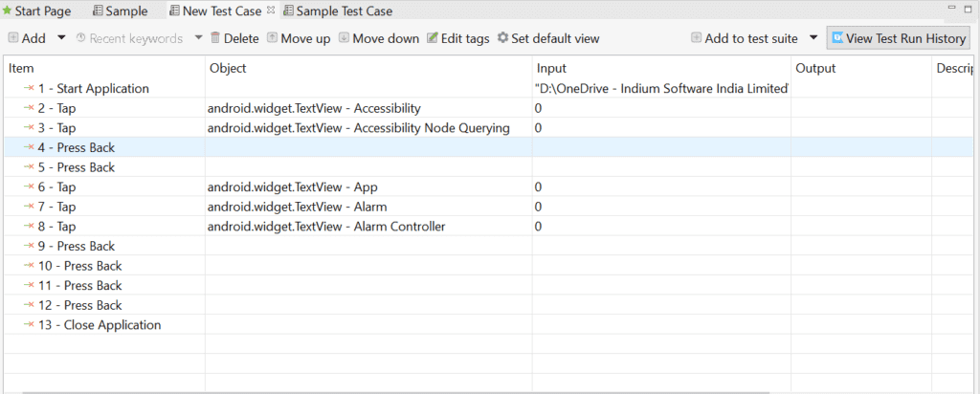Screen dimensions: 980x394
Task: Click the Move down icon
Action: tap(344, 38)
